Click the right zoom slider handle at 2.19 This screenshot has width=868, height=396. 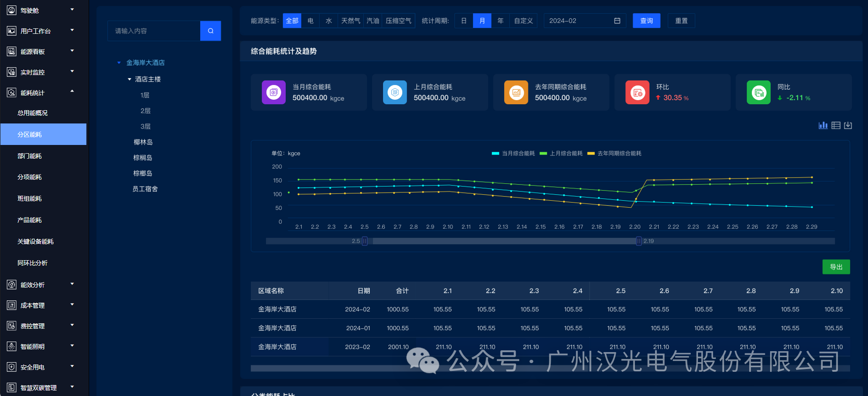[639, 241]
